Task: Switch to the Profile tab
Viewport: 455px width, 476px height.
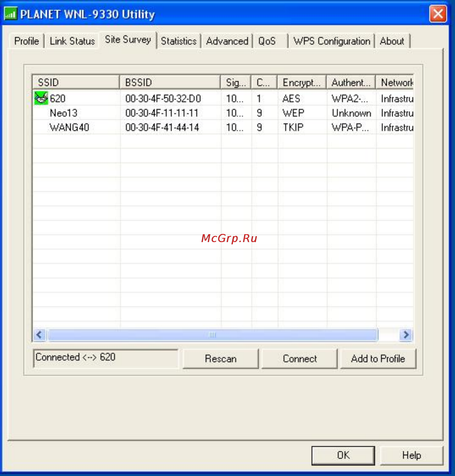Action: click(27, 41)
